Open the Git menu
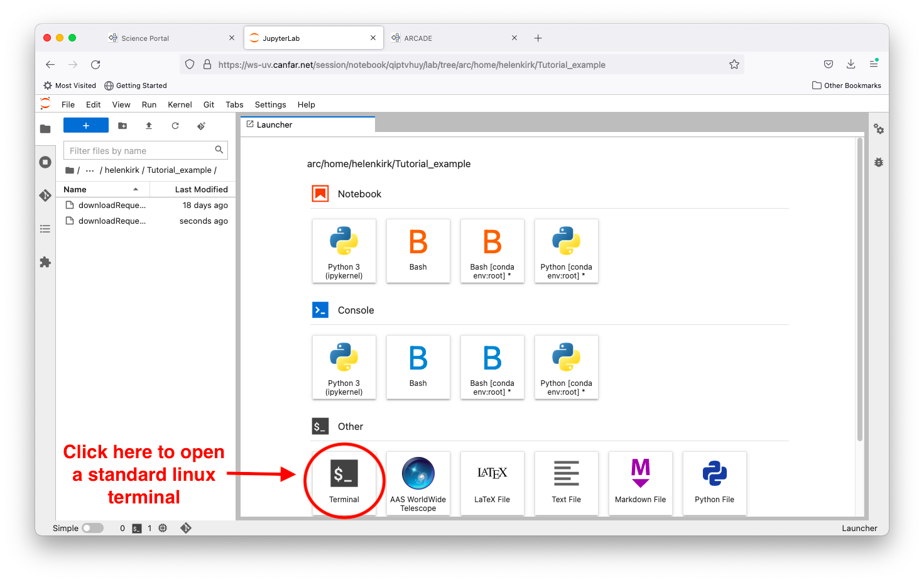Viewport: 924px width, 582px height. coord(209,104)
